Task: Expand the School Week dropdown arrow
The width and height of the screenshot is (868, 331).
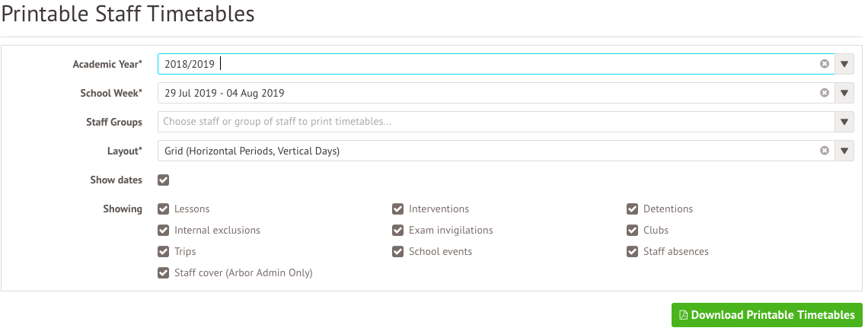Action: 844,93
